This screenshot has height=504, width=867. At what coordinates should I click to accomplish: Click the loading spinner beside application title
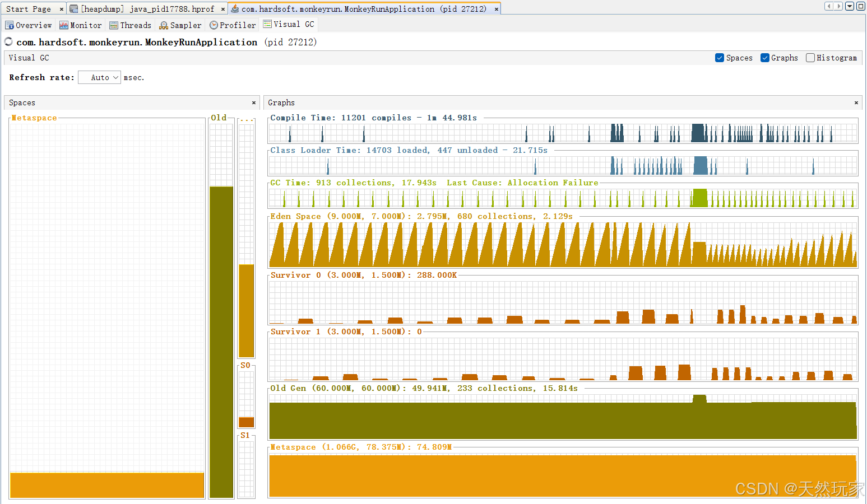point(8,41)
